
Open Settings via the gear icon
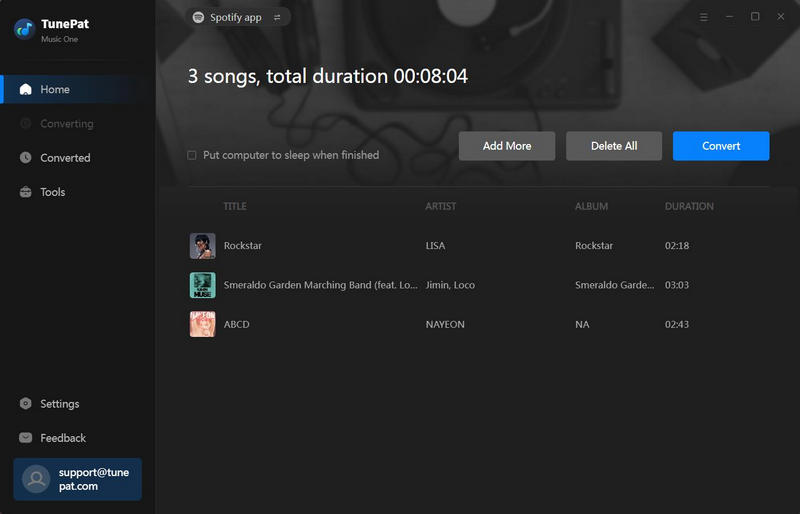pos(26,404)
